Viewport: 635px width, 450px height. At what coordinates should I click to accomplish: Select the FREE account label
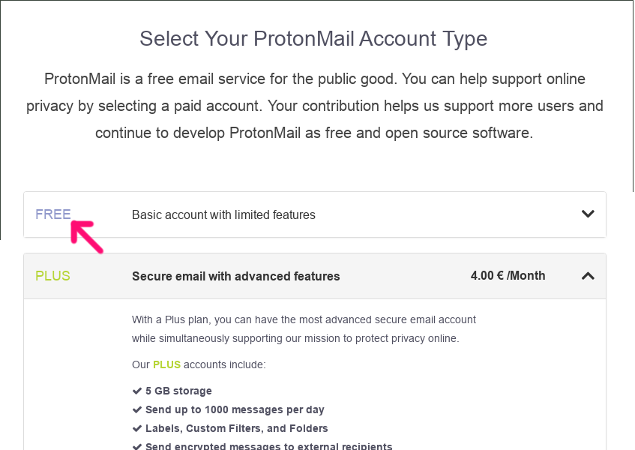pos(53,214)
